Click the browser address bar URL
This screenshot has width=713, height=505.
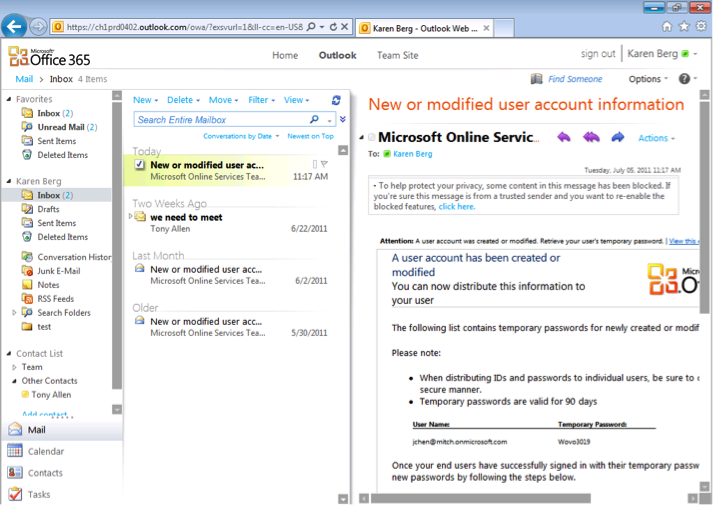coord(185,27)
